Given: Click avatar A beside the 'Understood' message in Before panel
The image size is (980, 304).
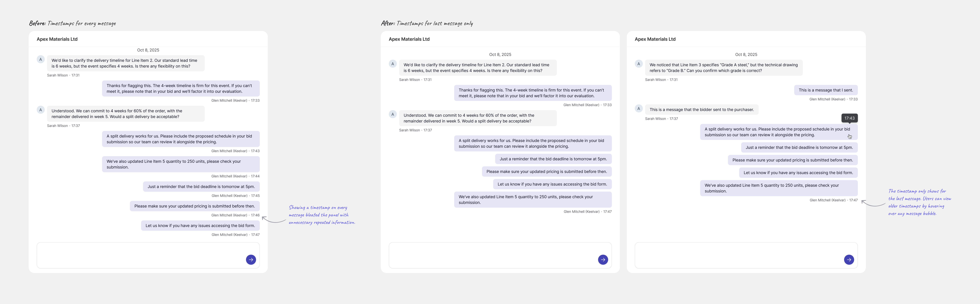Looking at the screenshot, I should tap(41, 110).
